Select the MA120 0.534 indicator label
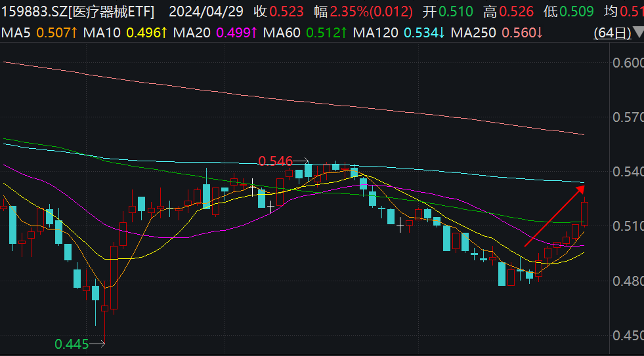The width and height of the screenshot is (644, 356). pos(399,32)
